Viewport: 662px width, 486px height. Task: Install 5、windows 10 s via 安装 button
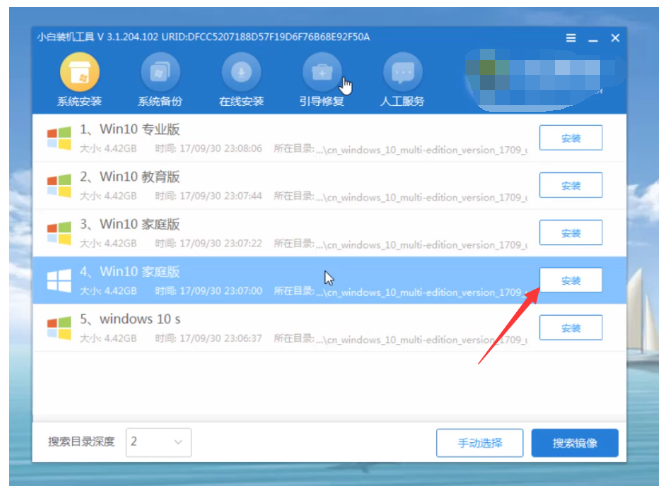coord(570,328)
